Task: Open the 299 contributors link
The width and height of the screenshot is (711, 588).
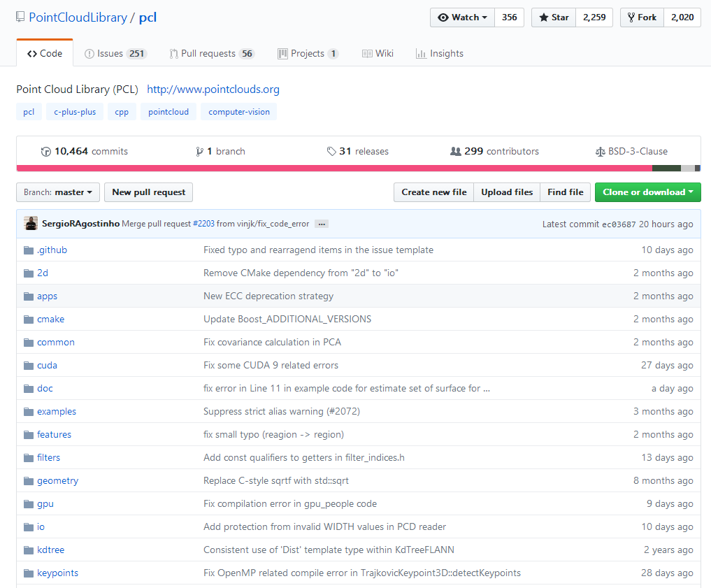Action: click(494, 152)
